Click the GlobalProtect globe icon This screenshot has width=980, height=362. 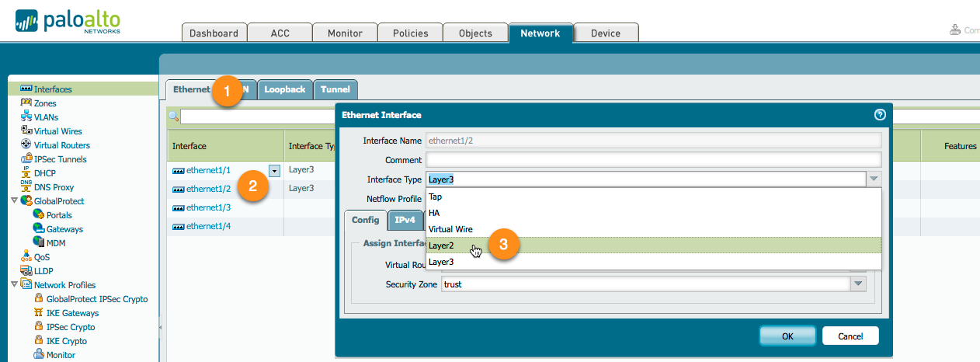pos(26,201)
